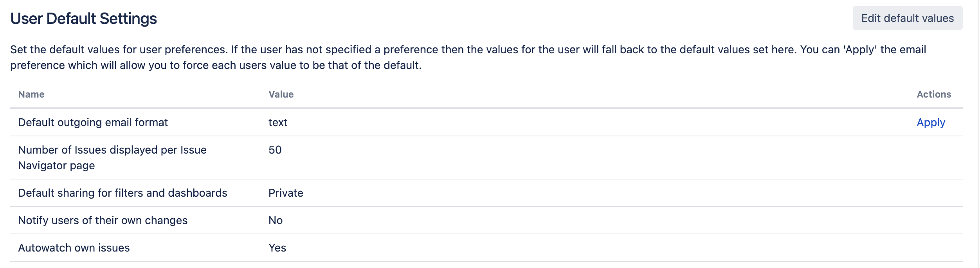Select the Default sharing for filters label
980x268 pixels.
[x=122, y=193]
